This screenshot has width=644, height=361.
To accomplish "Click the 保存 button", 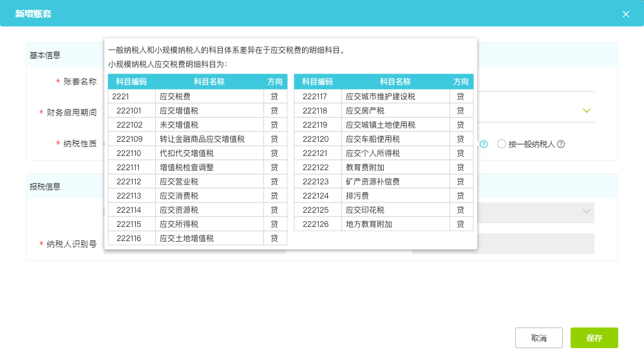I will pyautogui.click(x=594, y=338).
